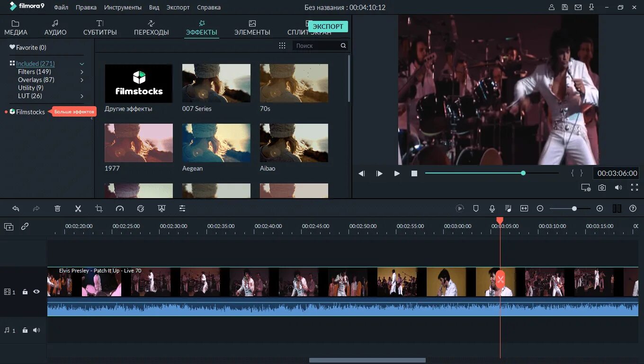Click the Render Preview icon
Viewport: 644px width, 364px height.
pos(460,209)
